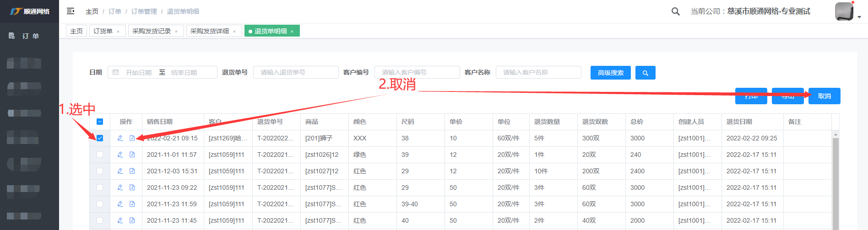Click edit pencil icon for 2022-02-21 row
The height and width of the screenshot is (230, 868).
coord(120,138)
